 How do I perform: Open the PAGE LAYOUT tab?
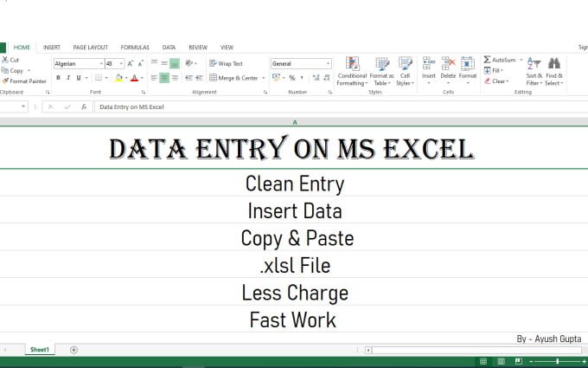click(91, 48)
